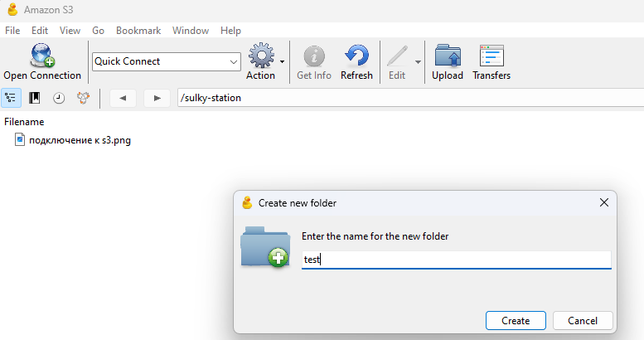Screen dimensions: 644x340
Task: Open the Action gear menu
Action: tap(260, 56)
